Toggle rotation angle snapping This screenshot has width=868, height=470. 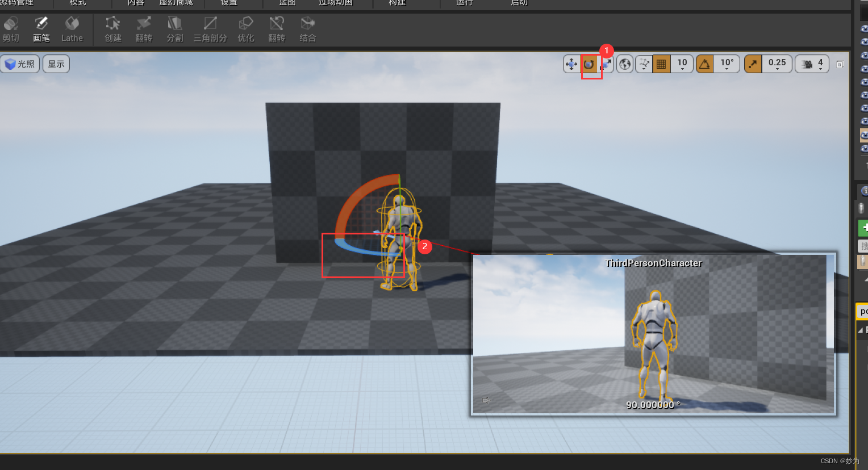(x=705, y=64)
